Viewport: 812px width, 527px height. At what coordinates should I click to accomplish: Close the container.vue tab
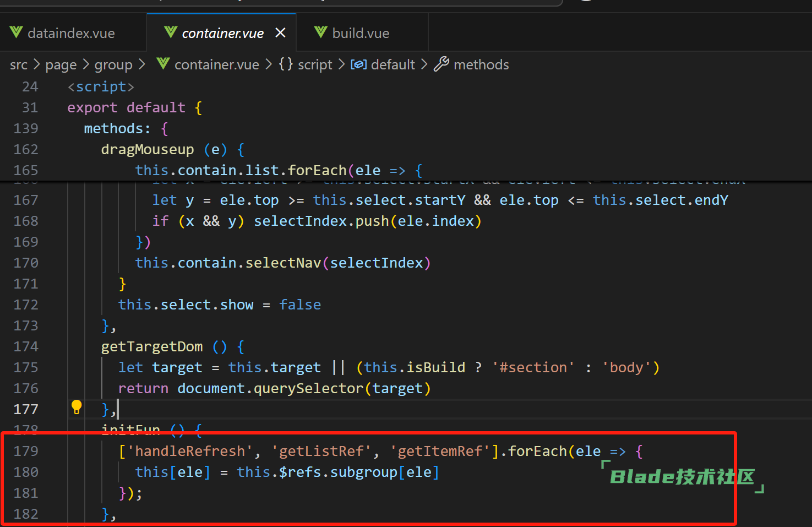280,33
